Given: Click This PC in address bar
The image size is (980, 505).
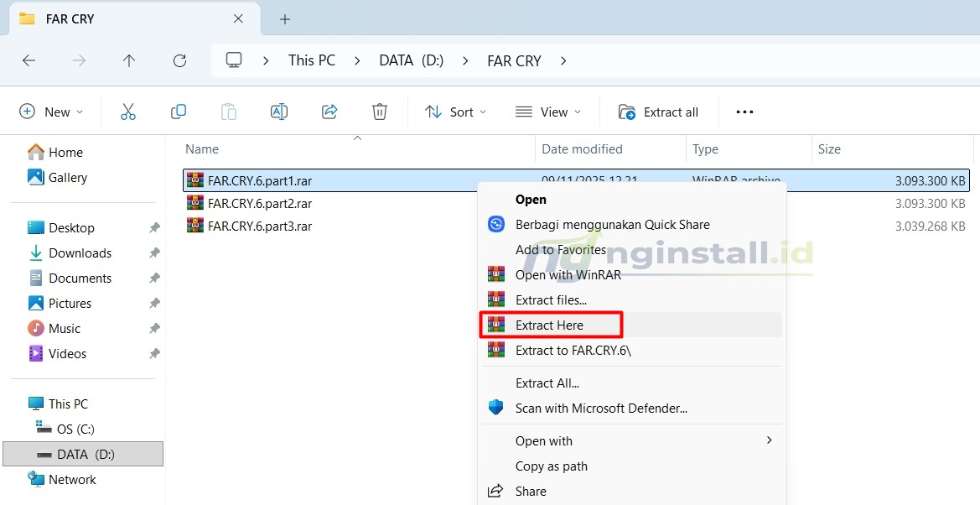Looking at the screenshot, I should click(311, 60).
